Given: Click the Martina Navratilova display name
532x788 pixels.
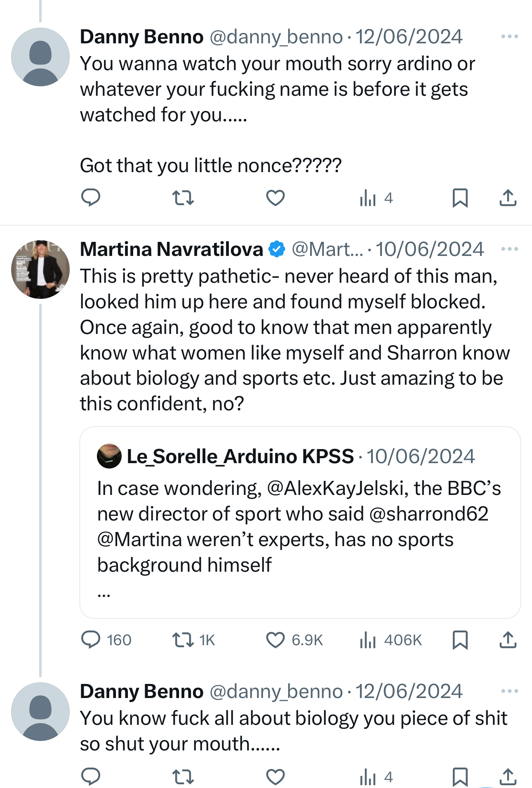Looking at the screenshot, I should (172, 249).
